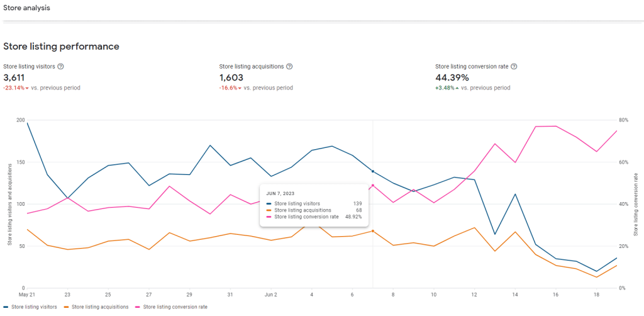Toggle Store listing acquisitions legend below chart
Screen dimensions: 644x316
point(96,307)
